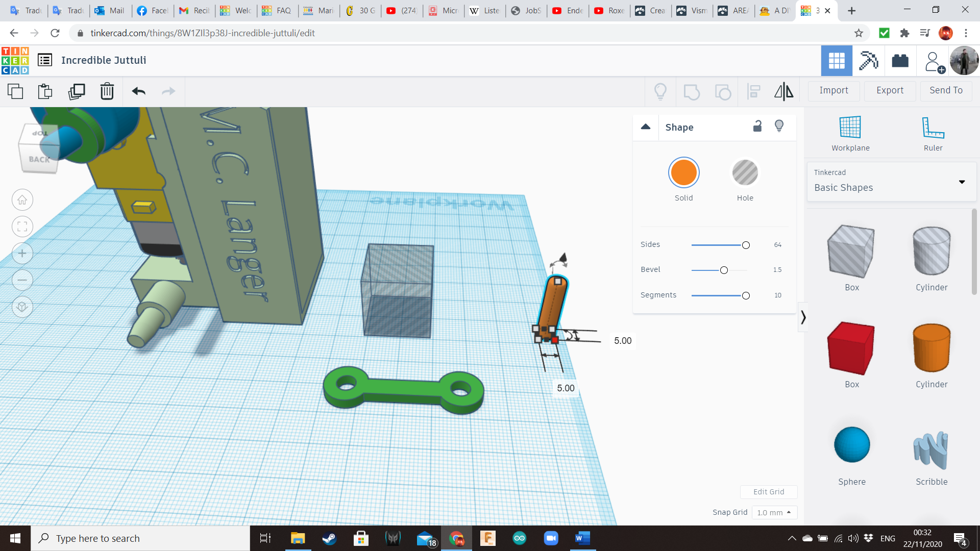
Task: Set shape to Solid
Action: pyautogui.click(x=683, y=173)
